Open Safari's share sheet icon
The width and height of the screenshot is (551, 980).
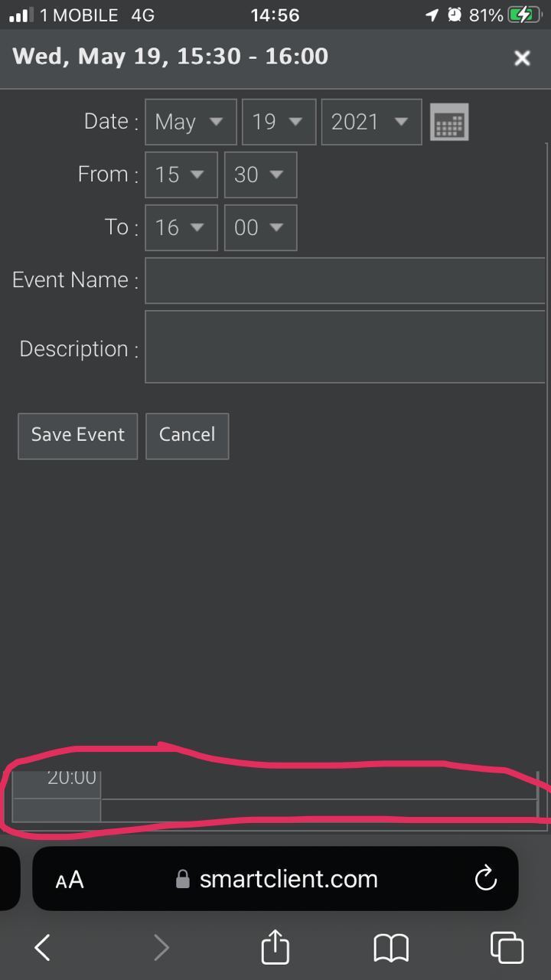click(x=275, y=948)
